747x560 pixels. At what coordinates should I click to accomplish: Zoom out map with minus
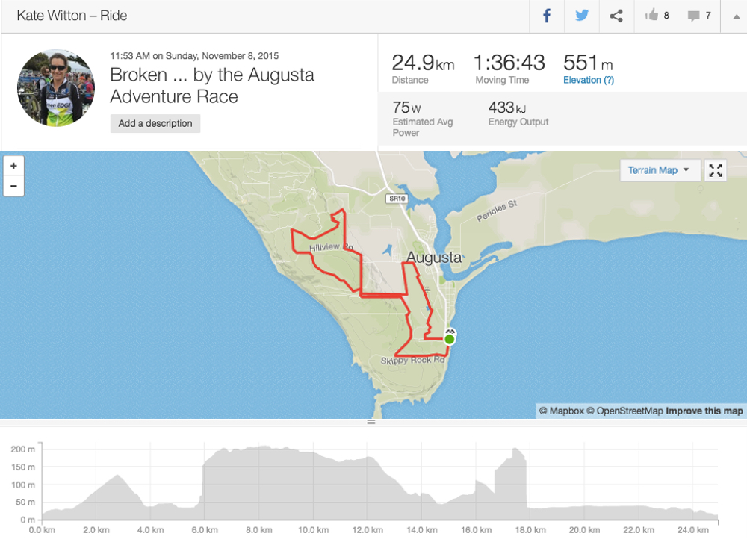coord(13,186)
